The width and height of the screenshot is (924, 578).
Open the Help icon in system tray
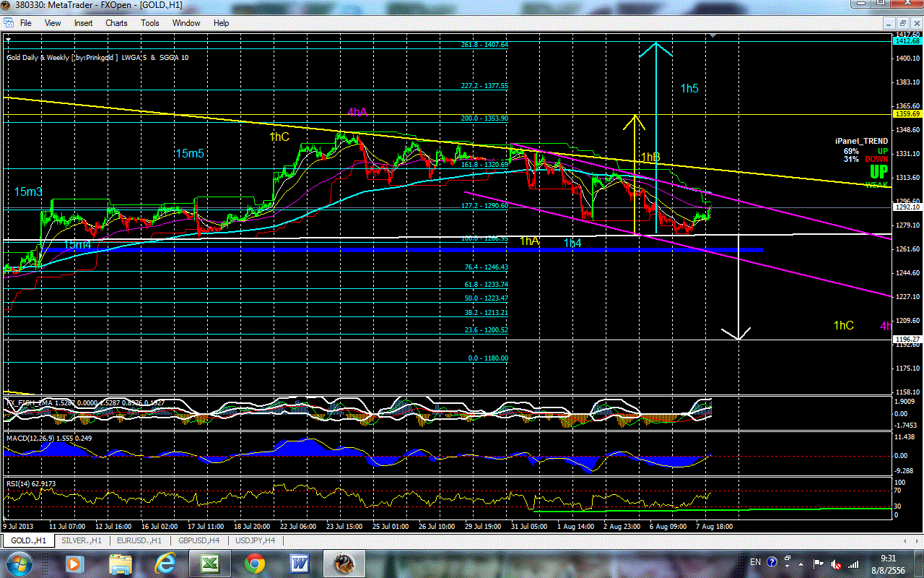click(x=772, y=562)
